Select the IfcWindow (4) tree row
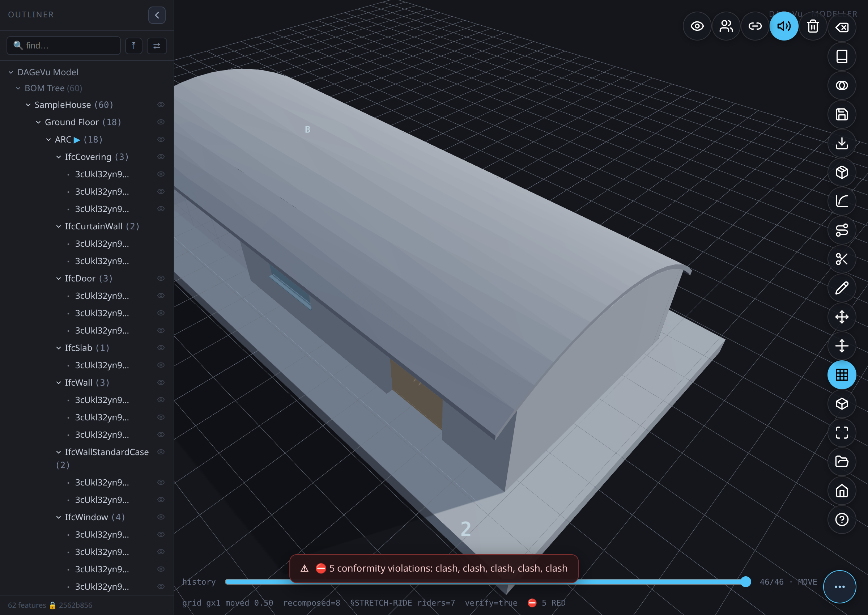 click(87, 517)
